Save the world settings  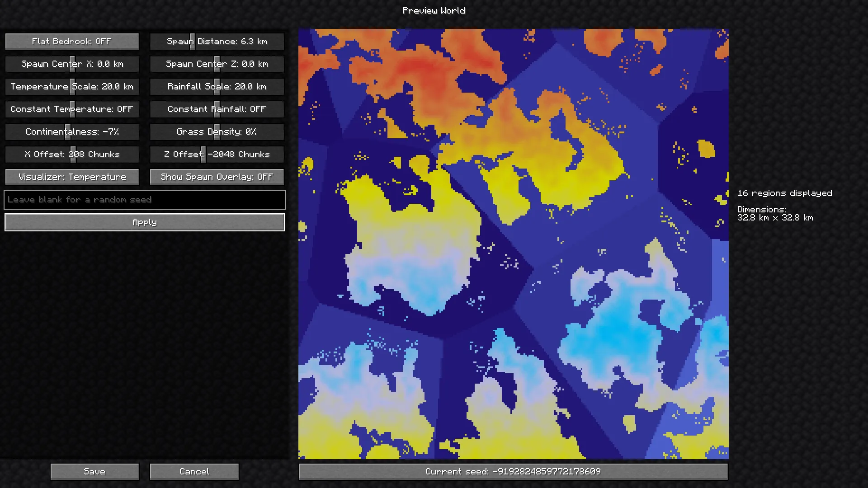pyautogui.click(x=94, y=471)
